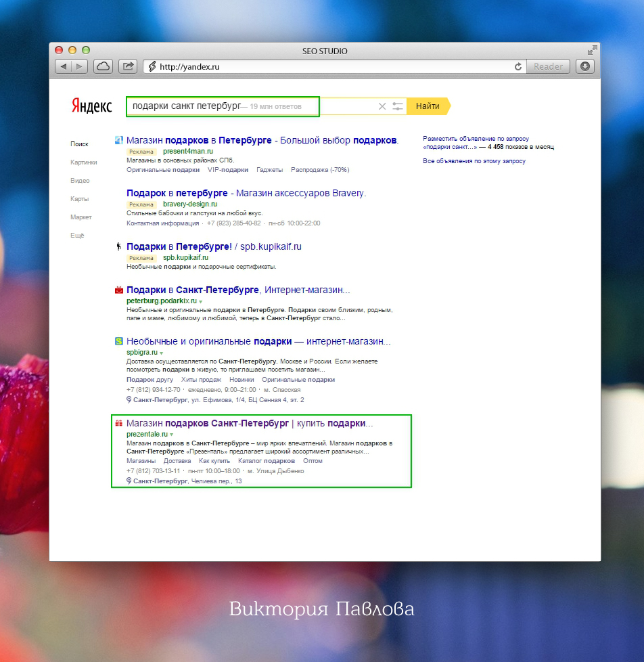The height and width of the screenshot is (662, 644).
Task: Click the spb.kupikaif.ru green URL
Action: coord(185,257)
